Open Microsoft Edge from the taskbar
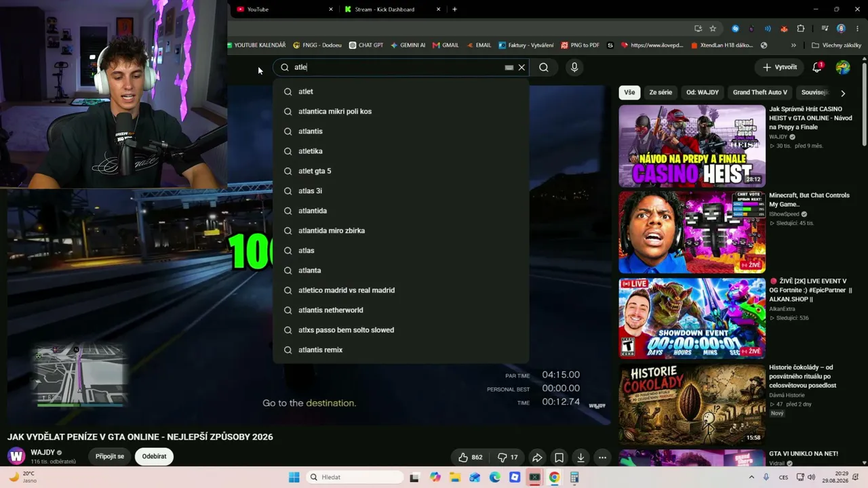868x488 pixels. (x=495, y=477)
